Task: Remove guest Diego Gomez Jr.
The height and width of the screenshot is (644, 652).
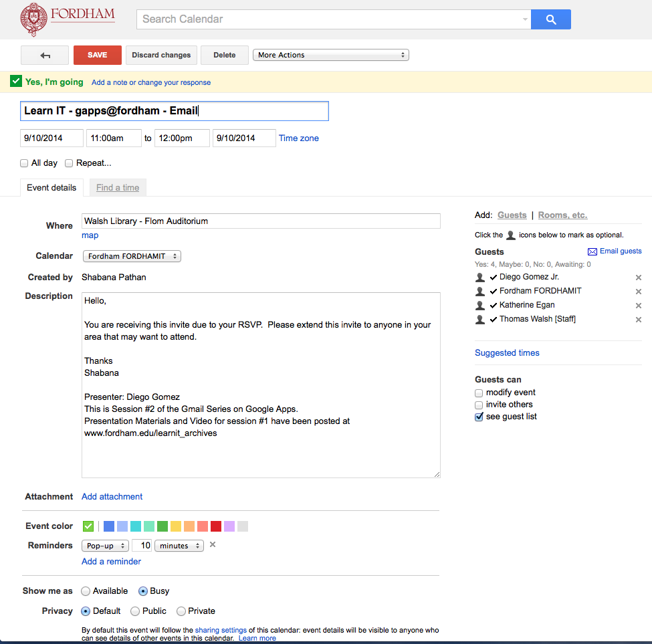Action: [x=638, y=278]
